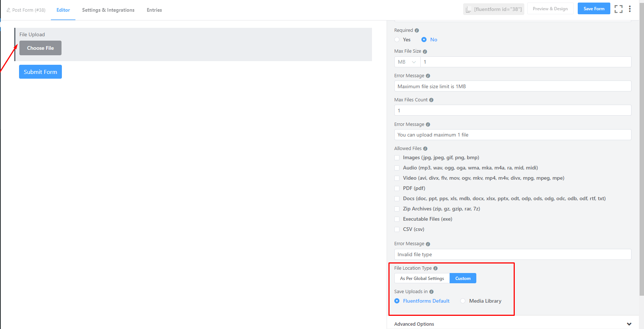
Task: Click the info icon beside File Location Type
Action: click(435, 268)
